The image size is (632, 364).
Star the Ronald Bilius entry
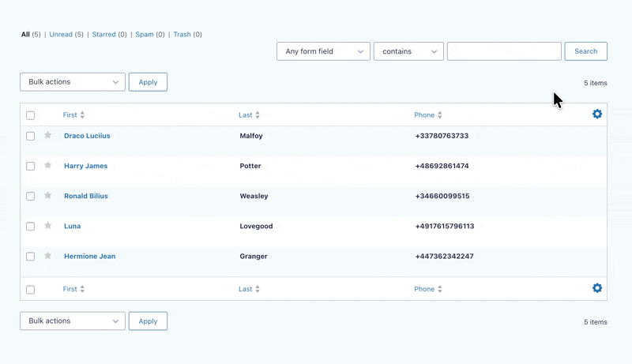(47, 196)
